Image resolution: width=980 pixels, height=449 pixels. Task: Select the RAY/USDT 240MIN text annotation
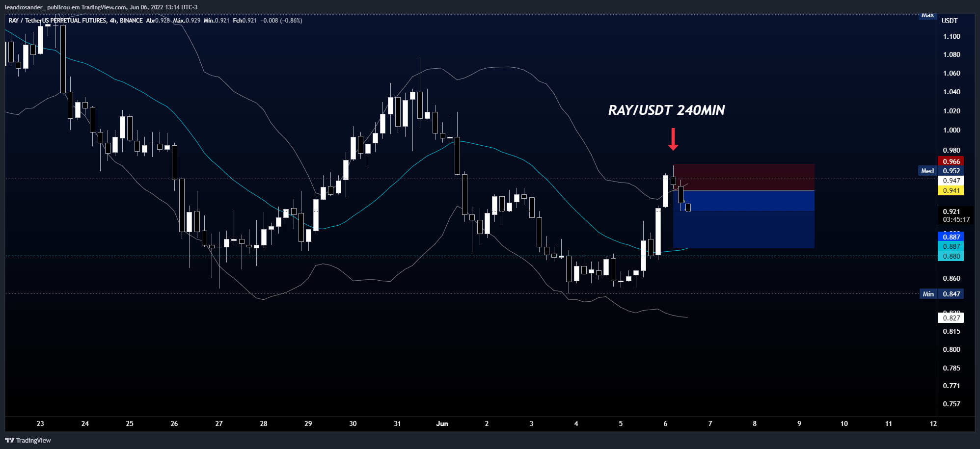666,110
